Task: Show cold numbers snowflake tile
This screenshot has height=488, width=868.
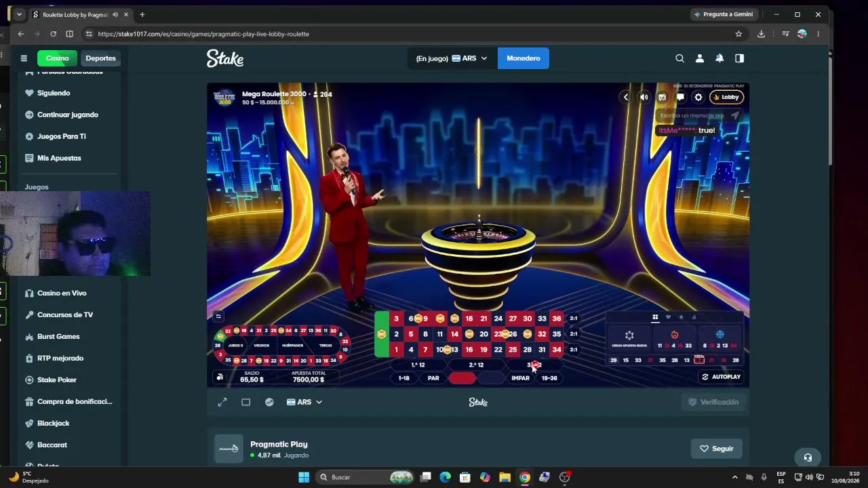Action: coord(720,338)
